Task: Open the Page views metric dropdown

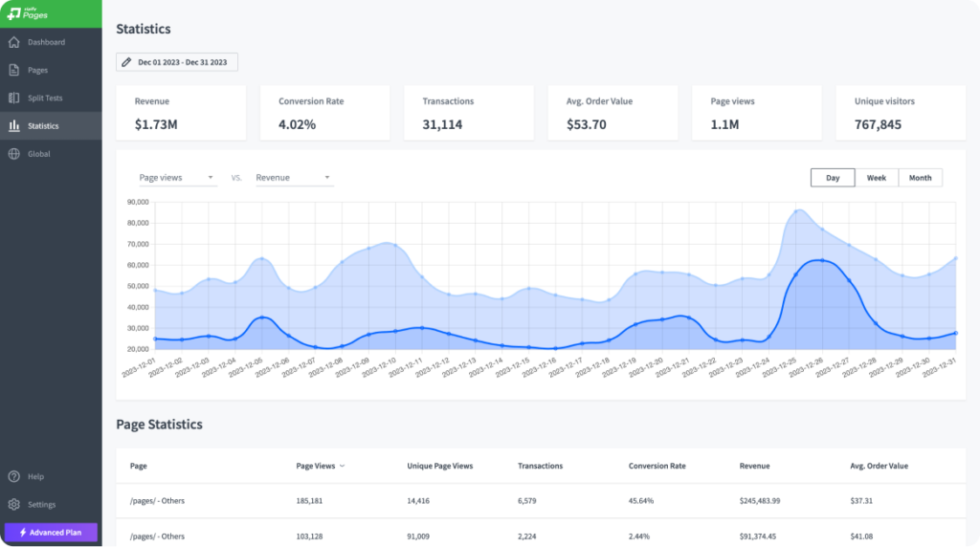Action: [177, 178]
